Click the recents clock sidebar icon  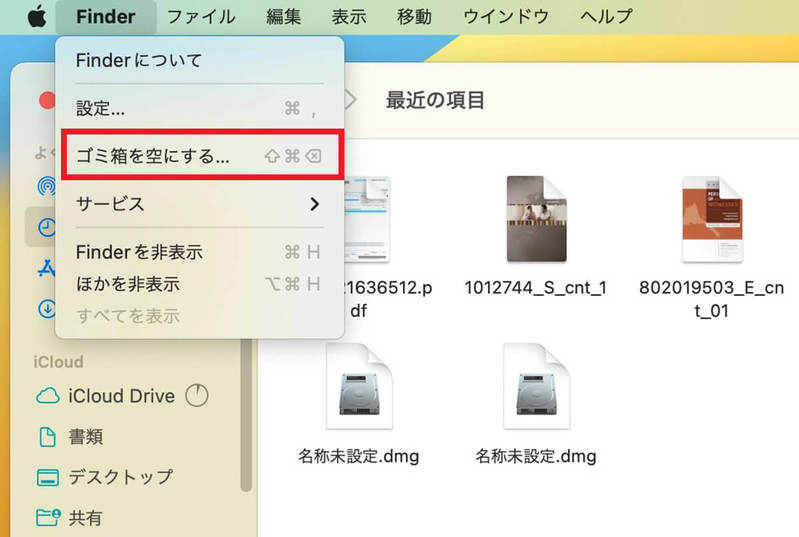pos(46,227)
